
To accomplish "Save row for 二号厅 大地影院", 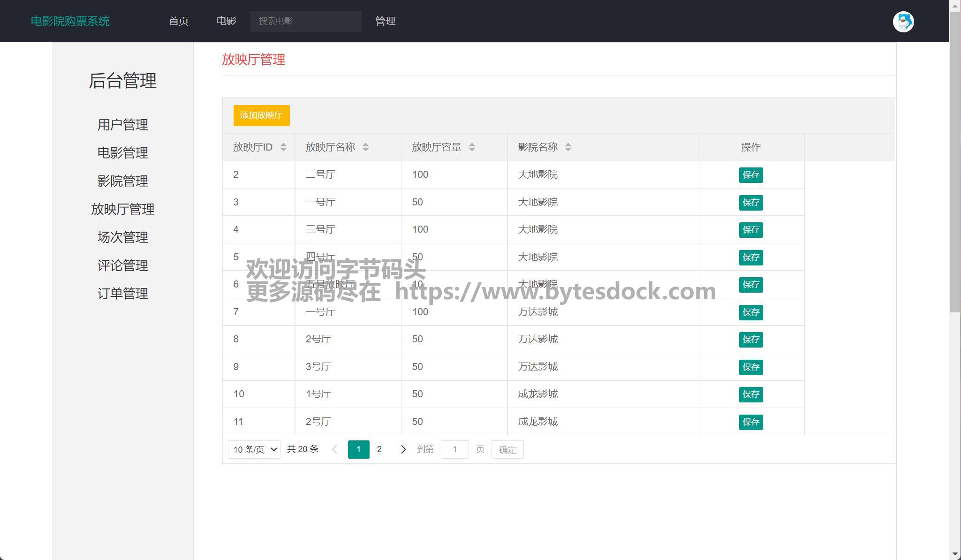I will pyautogui.click(x=750, y=175).
